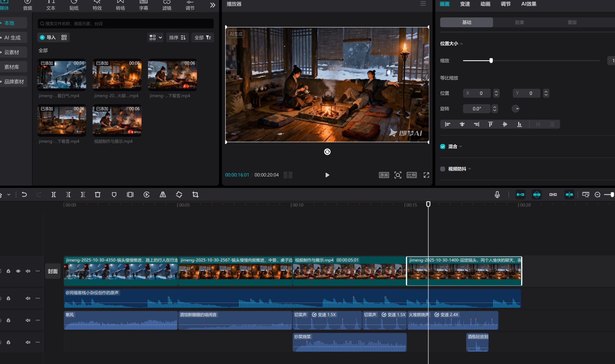Click the 缩放 scale slider handle
The height and width of the screenshot is (364, 615).
[491, 61]
